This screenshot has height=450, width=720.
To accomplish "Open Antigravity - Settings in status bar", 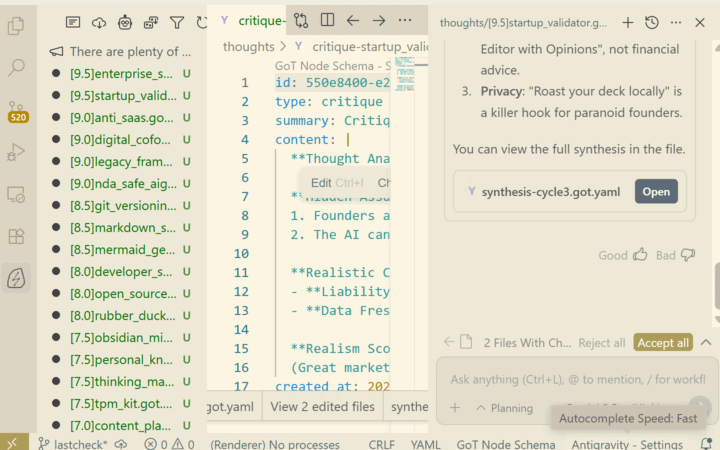I will click(627, 444).
